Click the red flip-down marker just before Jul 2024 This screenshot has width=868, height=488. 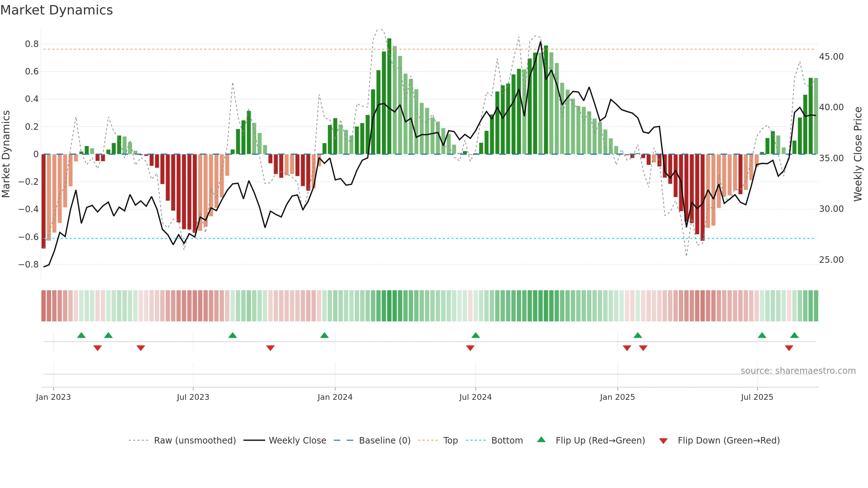470,348
